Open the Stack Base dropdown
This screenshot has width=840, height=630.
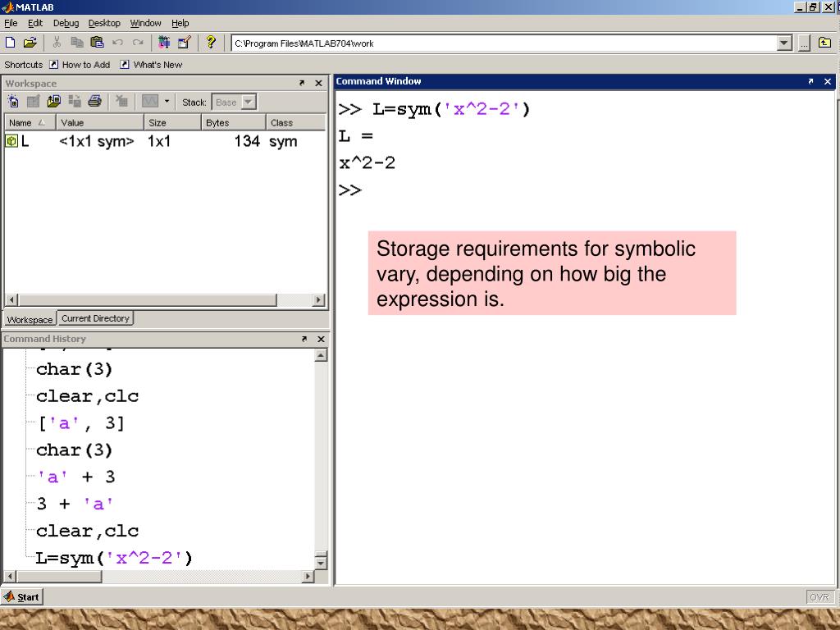coord(234,103)
